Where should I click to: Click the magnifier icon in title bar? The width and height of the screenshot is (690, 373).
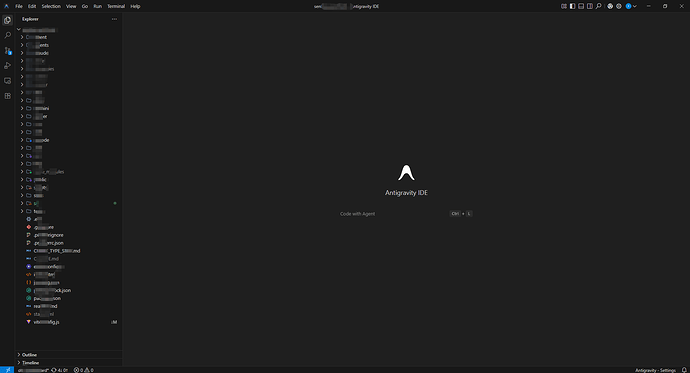point(598,6)
